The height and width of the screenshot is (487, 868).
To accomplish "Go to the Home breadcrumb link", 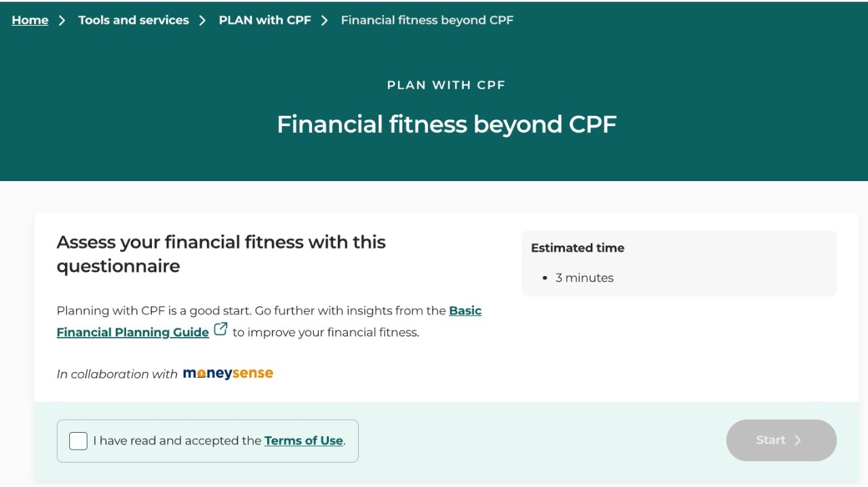I will coord(30,20).
